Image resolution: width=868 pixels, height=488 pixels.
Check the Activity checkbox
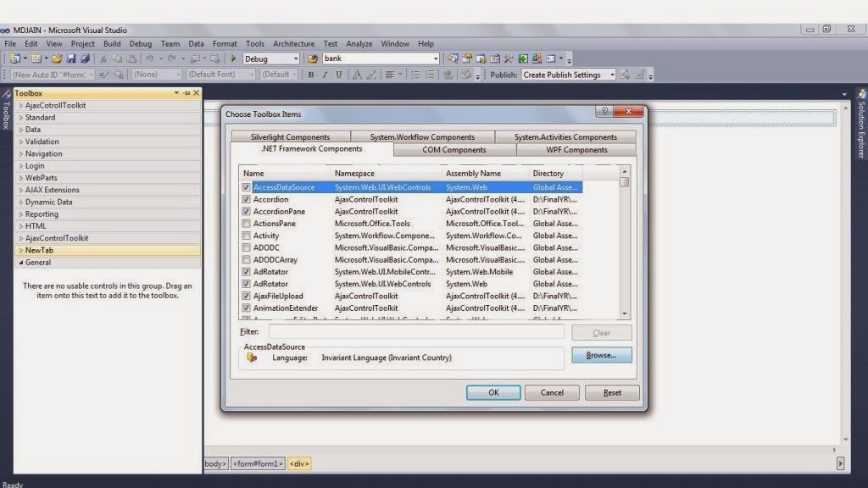(x=246, y=236)
